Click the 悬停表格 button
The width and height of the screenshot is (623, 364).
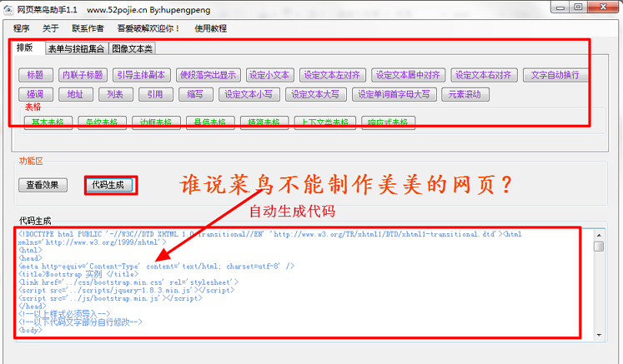(210, 122)
